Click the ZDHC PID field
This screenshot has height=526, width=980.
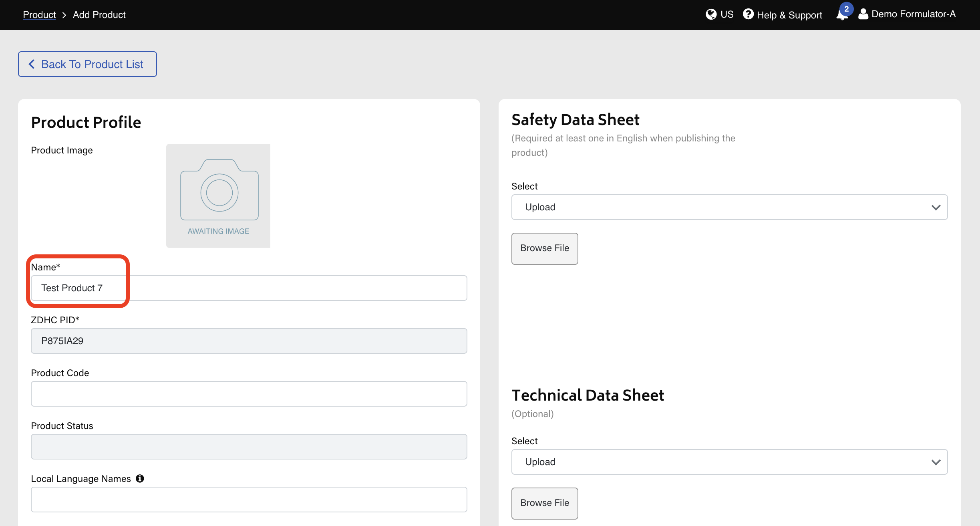248,341
